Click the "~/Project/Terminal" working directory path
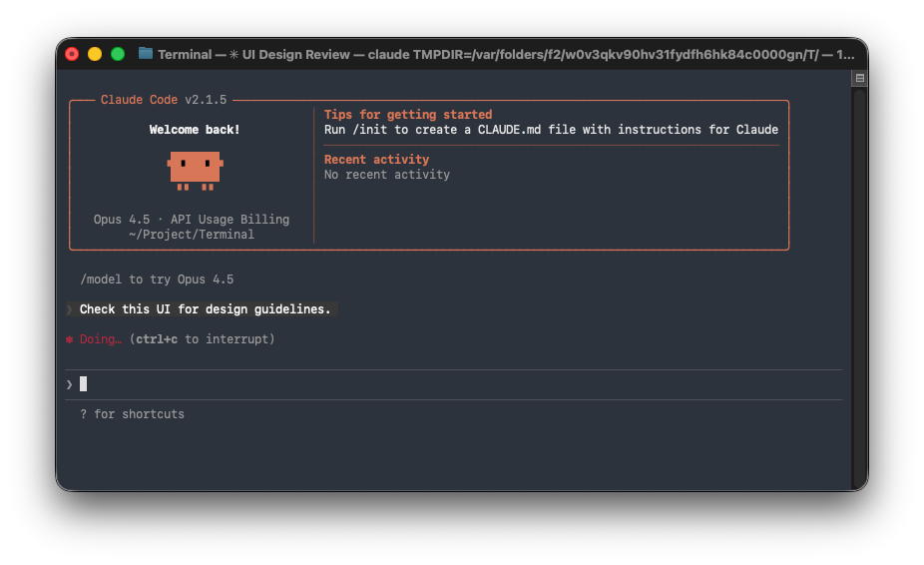The height and width of the screenshot is (565, 924). click(192, 235)
